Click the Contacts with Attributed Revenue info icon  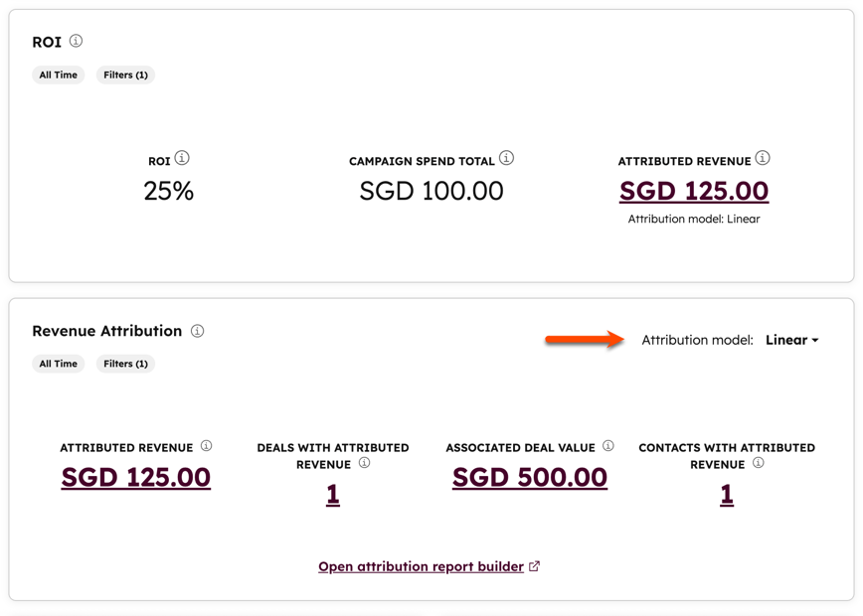pyautogui.click(x=757, y=462)
